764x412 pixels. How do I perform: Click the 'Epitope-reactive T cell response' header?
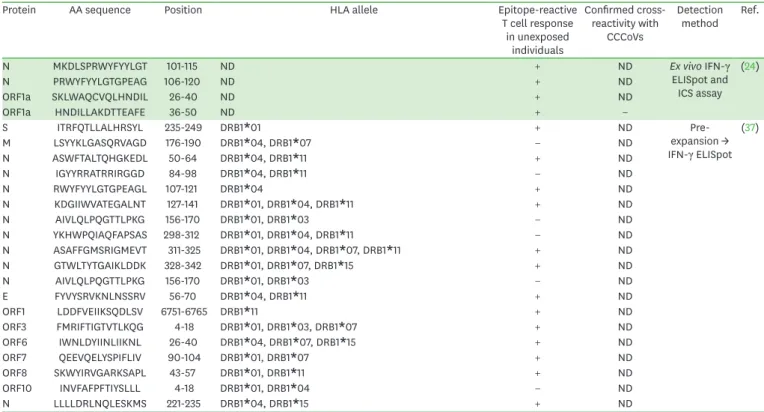(x=537, y=30)
